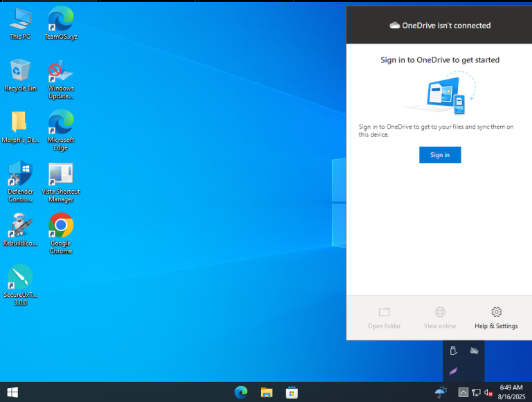The image size is (532, 402).
Task: Click 'Sign in to OneDrive to get started' heading
Action: [x=440, y=60]
